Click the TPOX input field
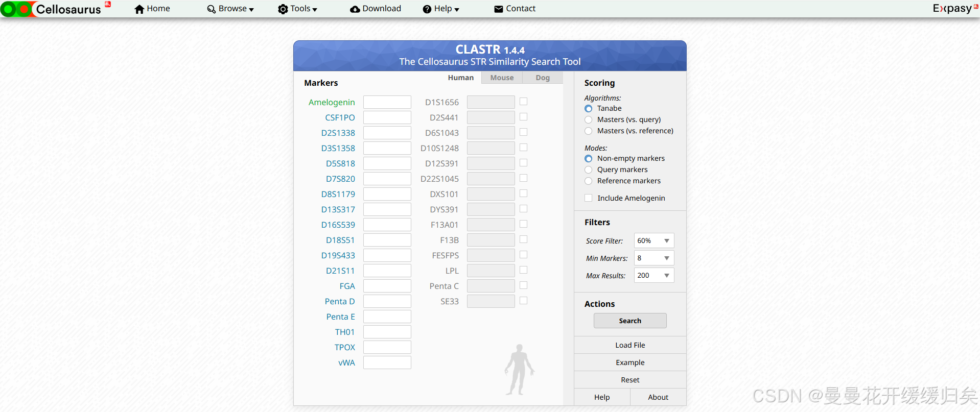980x412 pixels. (387, 347)
